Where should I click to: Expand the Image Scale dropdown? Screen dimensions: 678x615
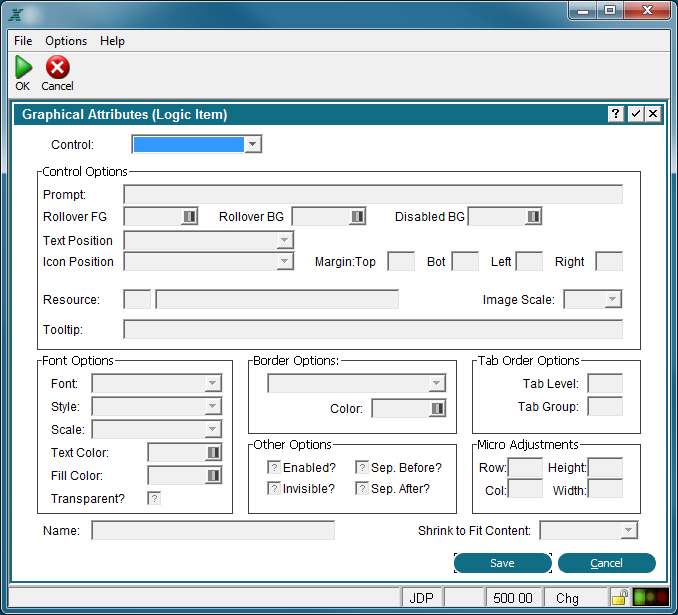coord(613,299)
